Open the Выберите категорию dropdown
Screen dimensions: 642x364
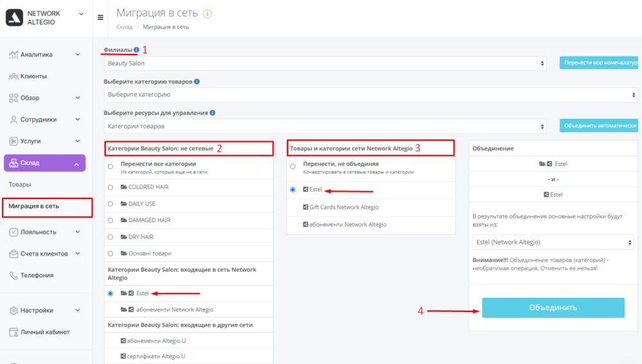(370, 94)
